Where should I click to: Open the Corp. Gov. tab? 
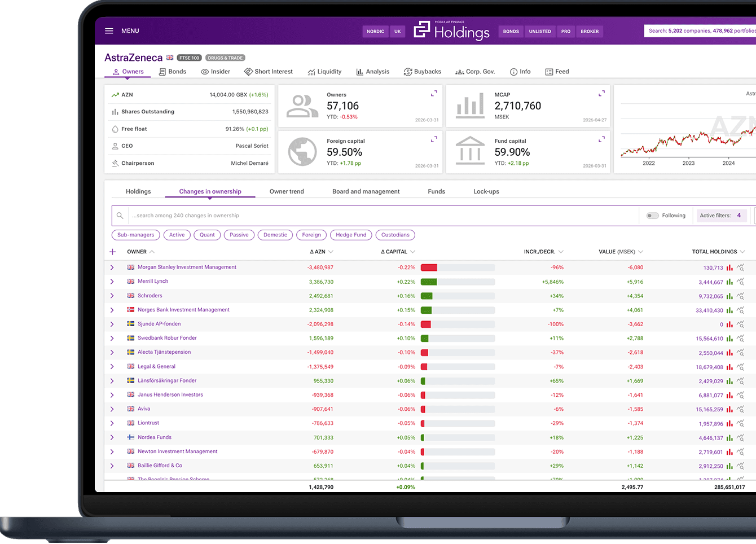[475, 72]
